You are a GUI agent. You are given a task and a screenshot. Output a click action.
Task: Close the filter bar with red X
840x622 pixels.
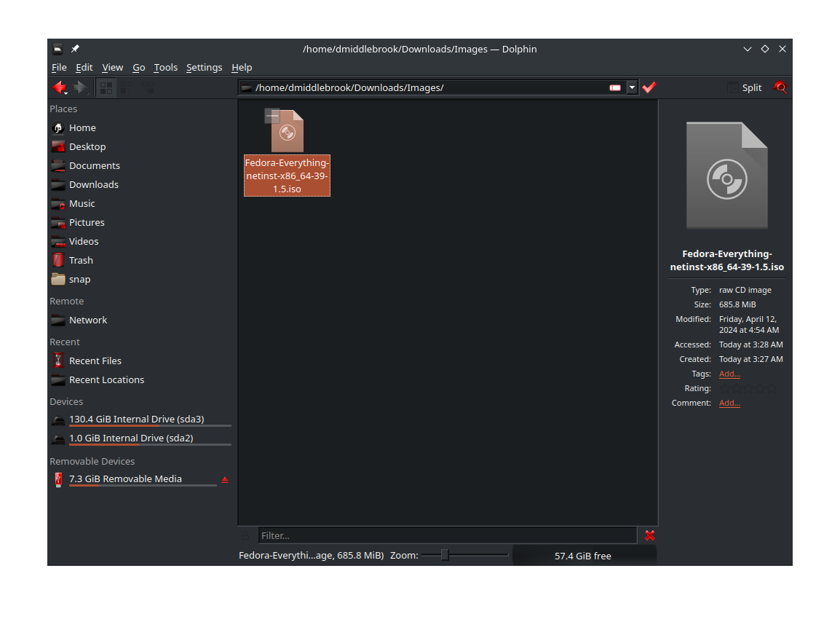coord(650,535)
